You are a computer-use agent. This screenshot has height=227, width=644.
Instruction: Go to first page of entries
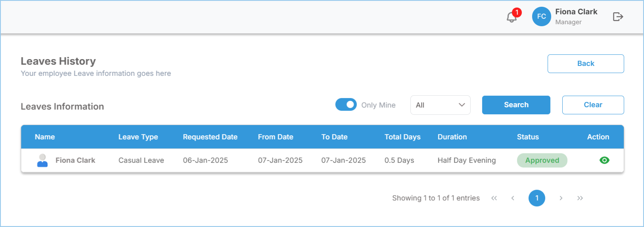pyautogui.click(x=494, y=198)
